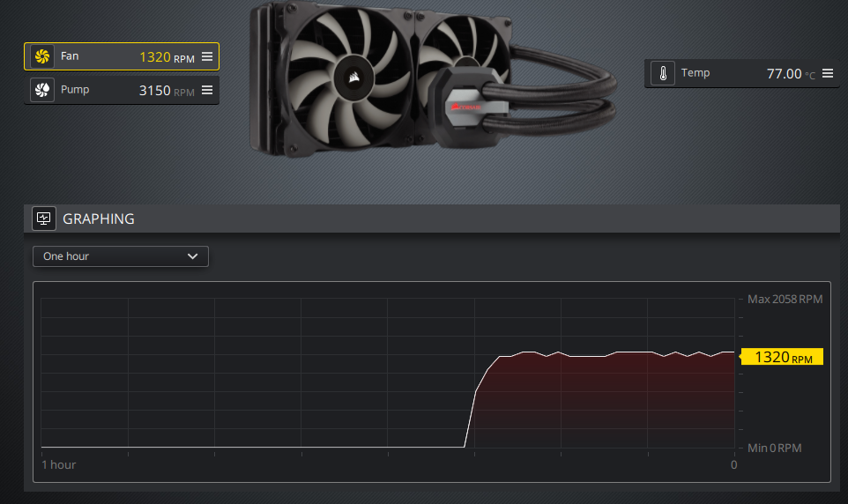Open the Temp options hamburger menu
848x504 pixels.
tap(828, 73)
